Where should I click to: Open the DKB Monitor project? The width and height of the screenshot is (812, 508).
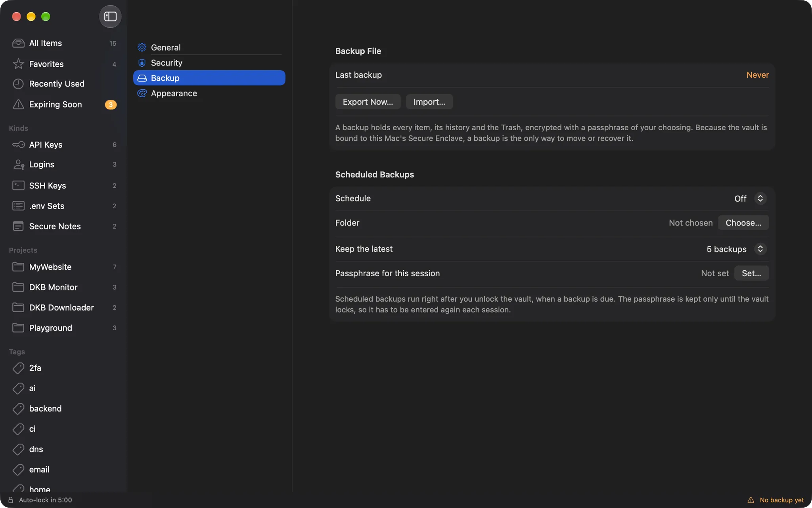click(64, 287)
